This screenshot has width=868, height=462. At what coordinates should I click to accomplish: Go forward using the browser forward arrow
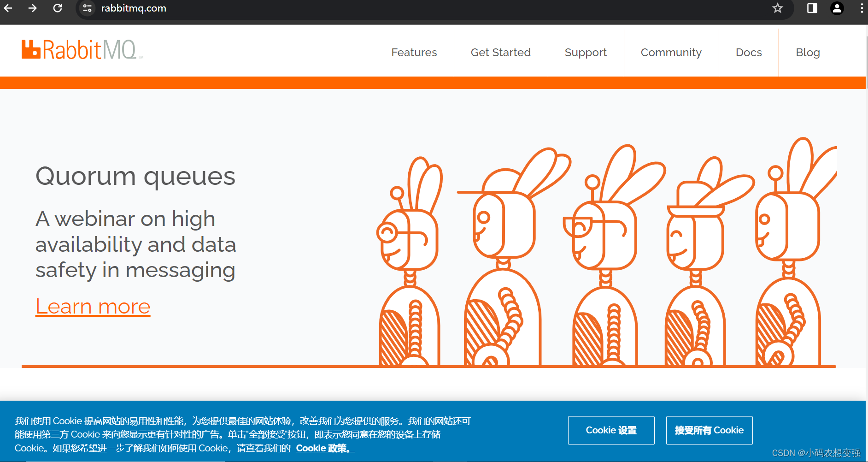point(32,8)
